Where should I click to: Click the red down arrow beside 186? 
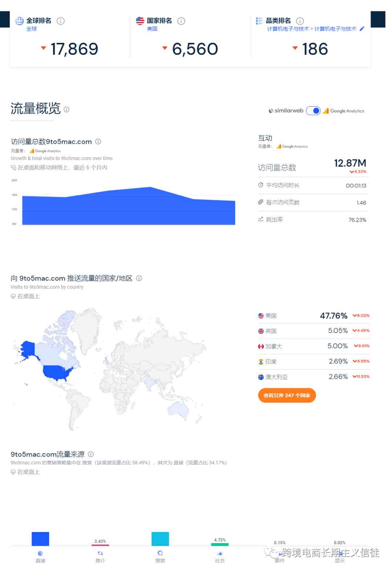point(295,48)
